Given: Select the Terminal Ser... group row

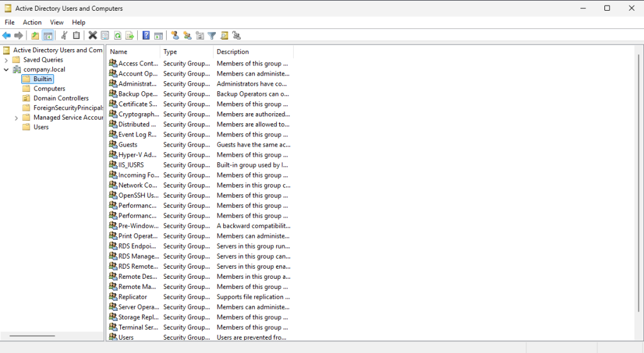Looking at the screenshot, I should click(199, 327).
